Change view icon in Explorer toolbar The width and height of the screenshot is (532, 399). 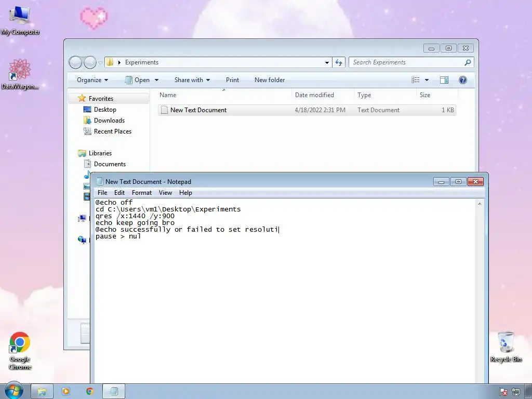416,80
